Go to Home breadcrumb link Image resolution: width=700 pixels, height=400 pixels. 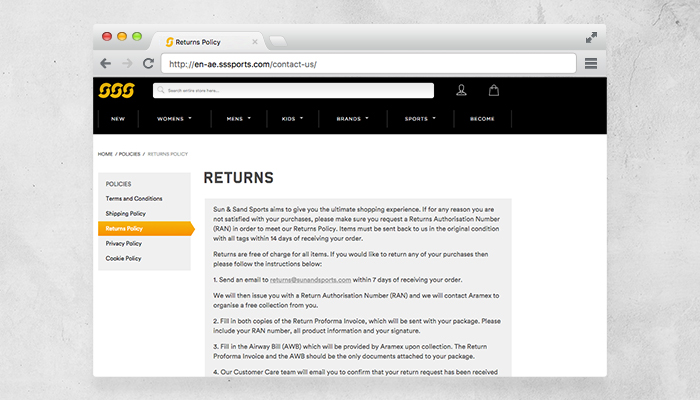click(x=105, y=154)
